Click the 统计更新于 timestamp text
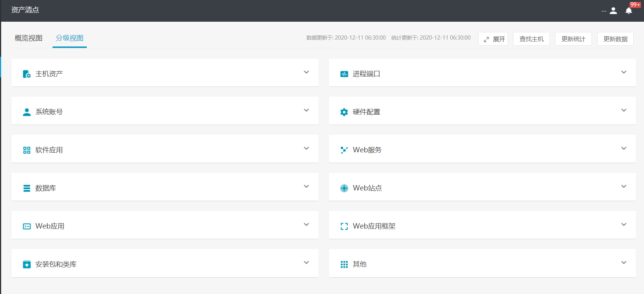 pyautogui.click(x=431, y=38)
